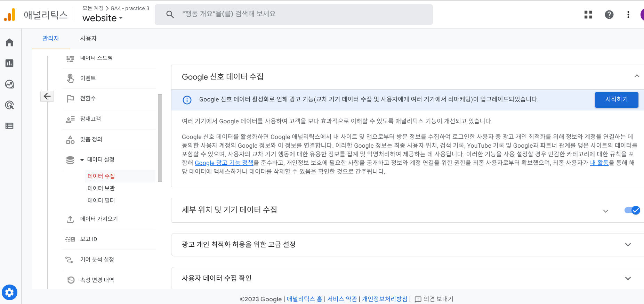Open the Configure table icon in left rail
The image size is (644, 304).
9,126
